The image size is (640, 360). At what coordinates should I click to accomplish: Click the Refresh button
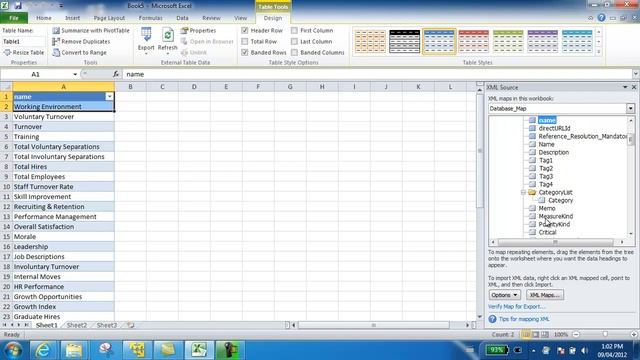167,40
